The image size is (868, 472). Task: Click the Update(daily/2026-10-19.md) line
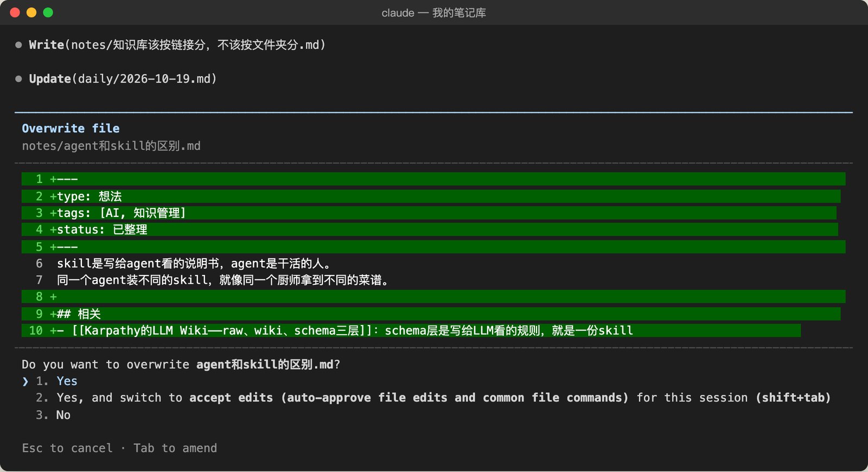[x=123, y=79]
